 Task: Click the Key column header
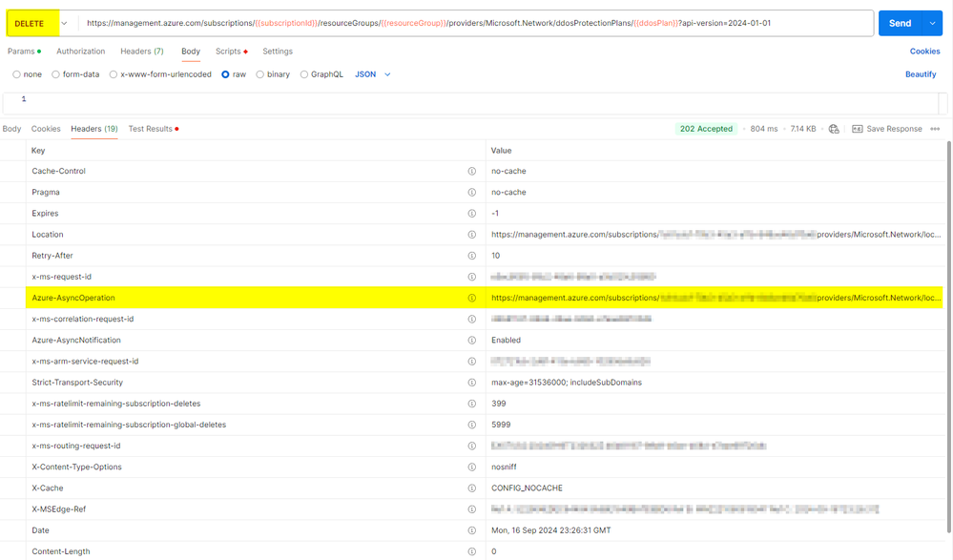click(x=38, y=150)
